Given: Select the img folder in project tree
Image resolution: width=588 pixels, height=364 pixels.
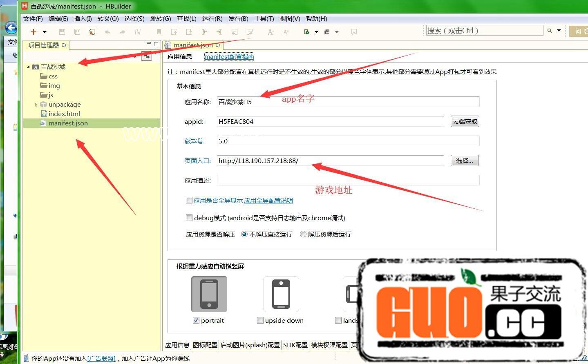Looking at the screenshot, I should coord(50,85).
